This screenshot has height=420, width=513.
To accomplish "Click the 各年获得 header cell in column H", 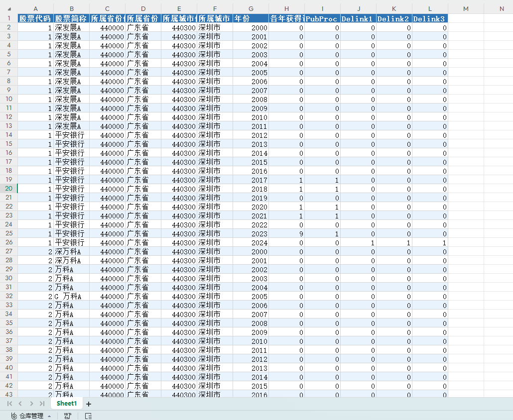I will coord(286,18).
